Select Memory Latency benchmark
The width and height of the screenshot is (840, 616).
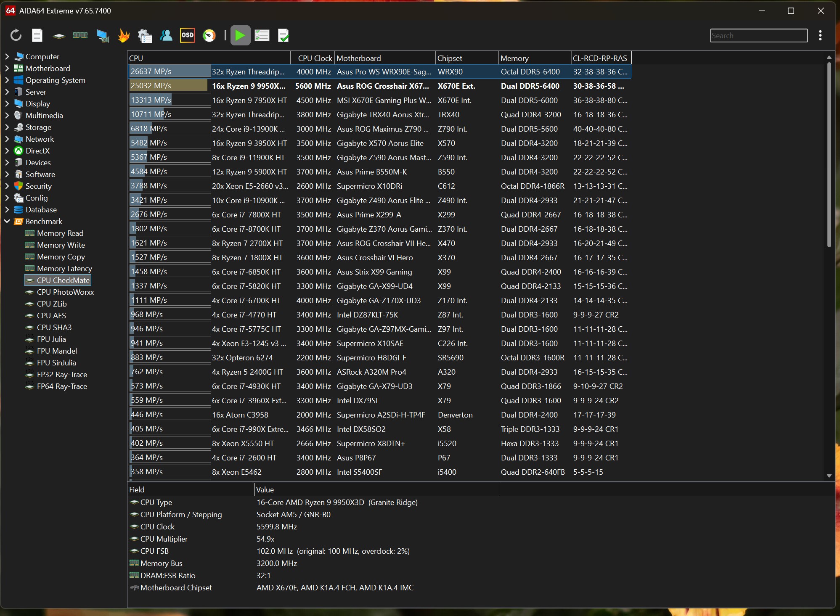pos(64,268)
